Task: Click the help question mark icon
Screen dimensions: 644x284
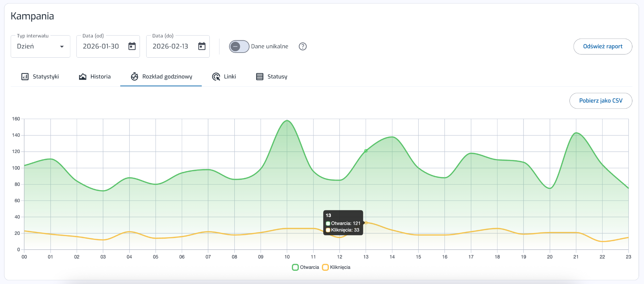Action: tap(303, 46)
